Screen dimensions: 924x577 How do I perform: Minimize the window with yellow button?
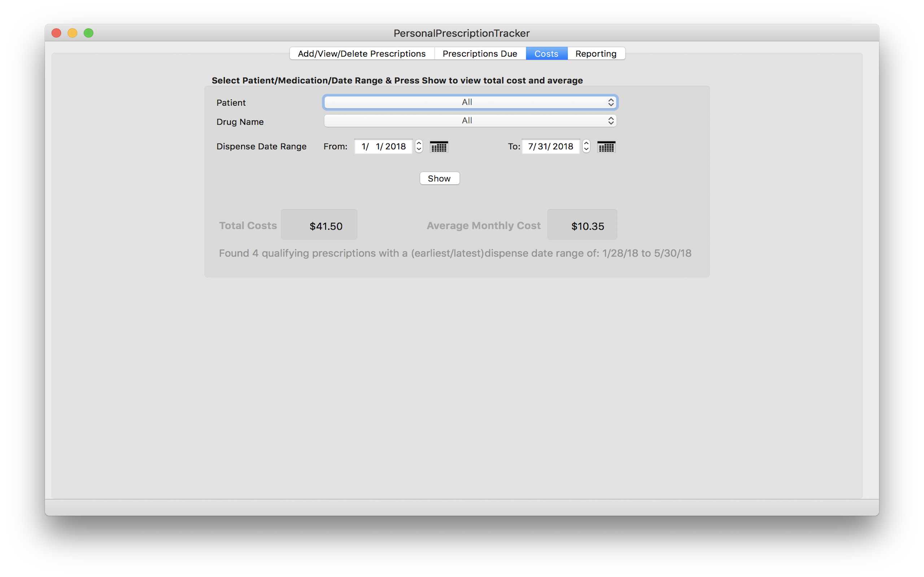pos(73,33)
